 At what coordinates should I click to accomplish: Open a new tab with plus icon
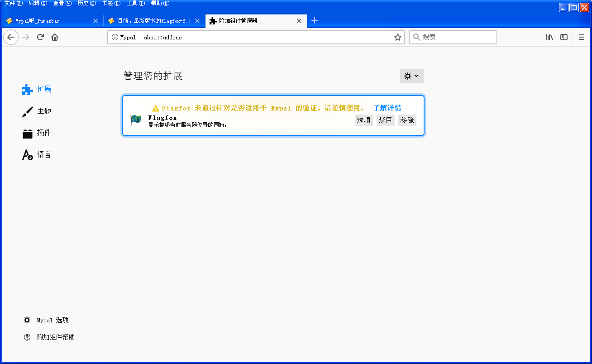(315, 20)
